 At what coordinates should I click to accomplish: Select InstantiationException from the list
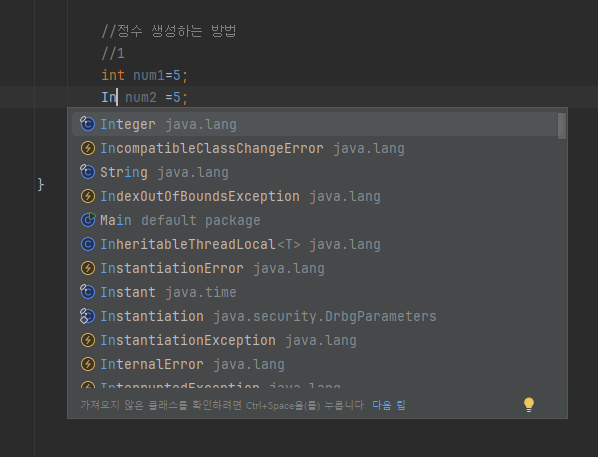pyautogui.click(x=315, y=340)
